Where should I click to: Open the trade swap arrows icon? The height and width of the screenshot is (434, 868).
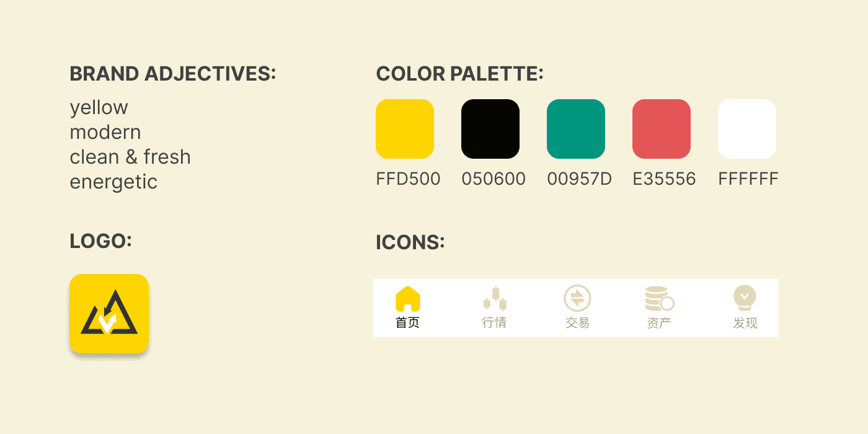[577, 298]
